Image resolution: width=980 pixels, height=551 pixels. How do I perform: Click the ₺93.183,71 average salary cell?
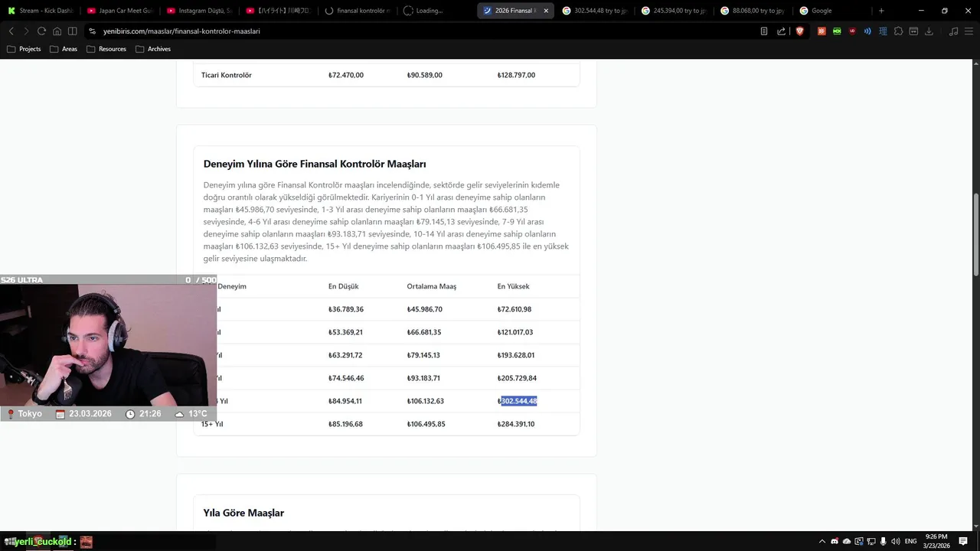point(423,378)
